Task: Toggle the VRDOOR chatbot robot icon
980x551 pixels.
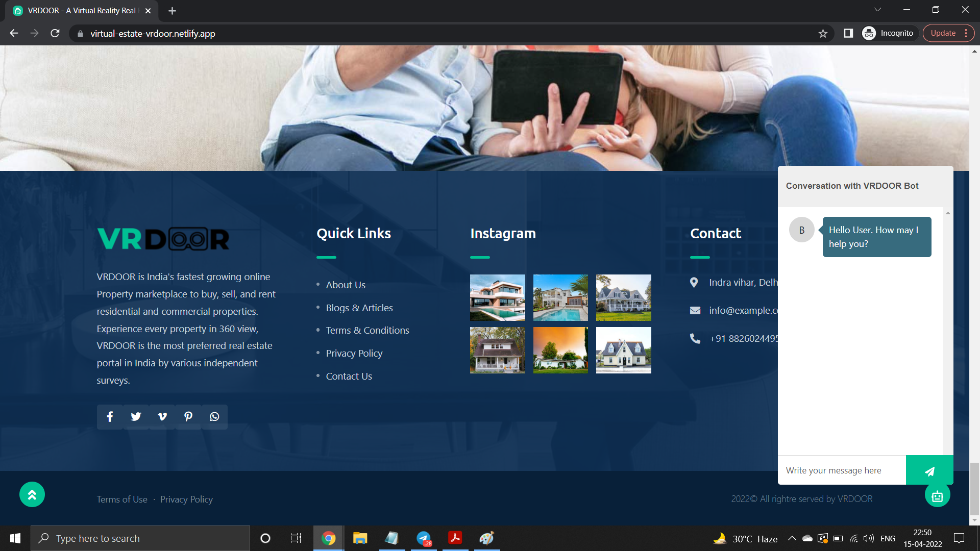Action: [937, 495]
